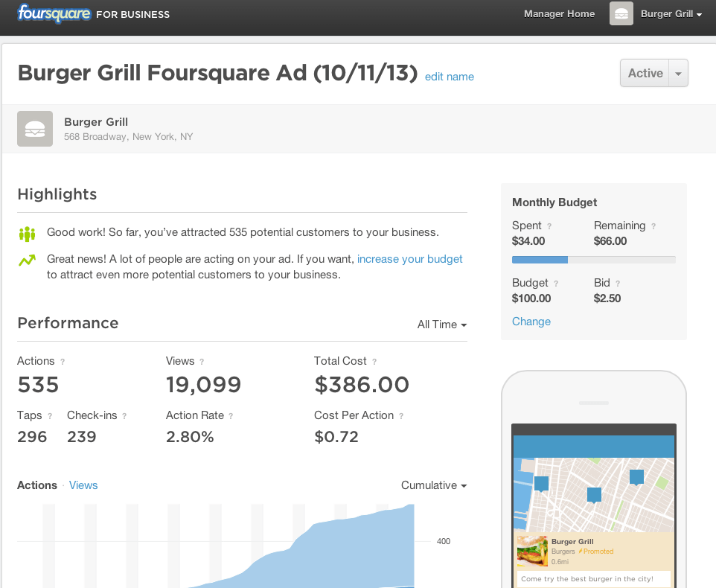The image size is (716, 588).
Task: Click the map in the phone preview
Action: pyautogui.click(x=594, y=495)
